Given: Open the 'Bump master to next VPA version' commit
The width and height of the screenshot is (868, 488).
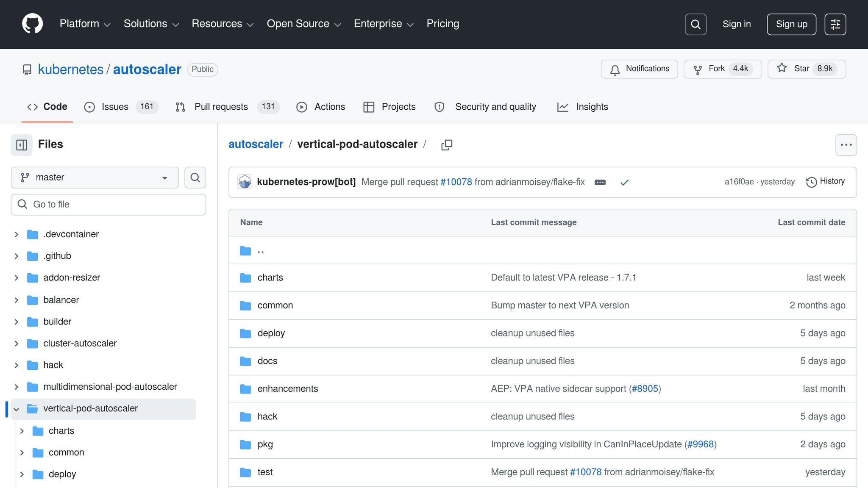Looking at the screenshot, I should pyautogui.click(x=560, y=305).
